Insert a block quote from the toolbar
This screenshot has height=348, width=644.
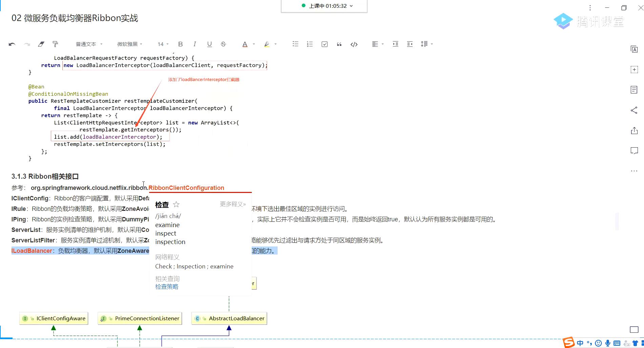[339, 44]
